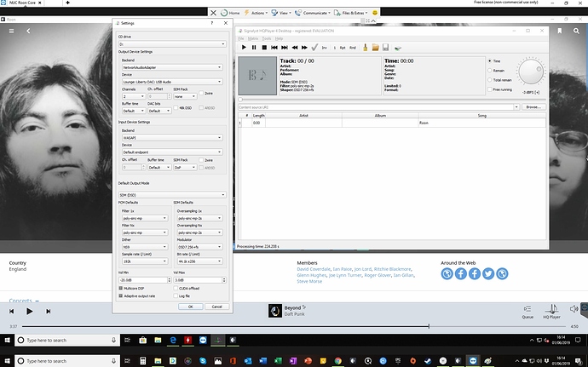
Task: Open Roon Queue icon
Action: click(527, 311)
